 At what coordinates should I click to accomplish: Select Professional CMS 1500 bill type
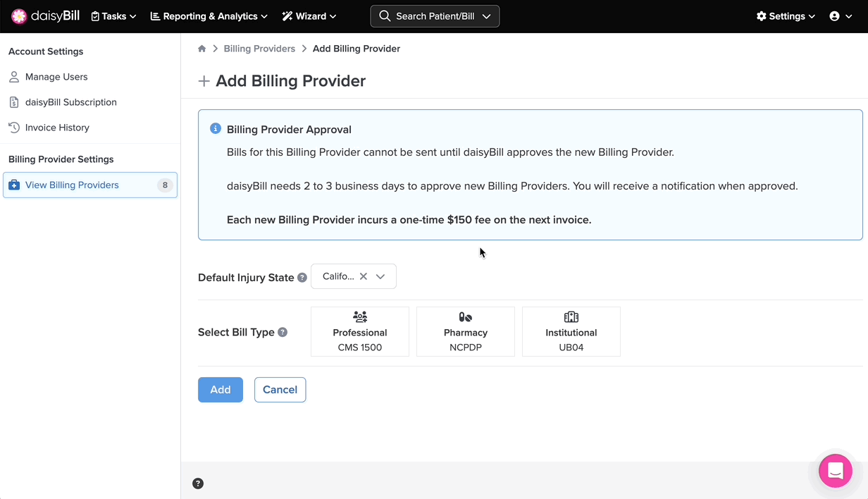point(360,331)
